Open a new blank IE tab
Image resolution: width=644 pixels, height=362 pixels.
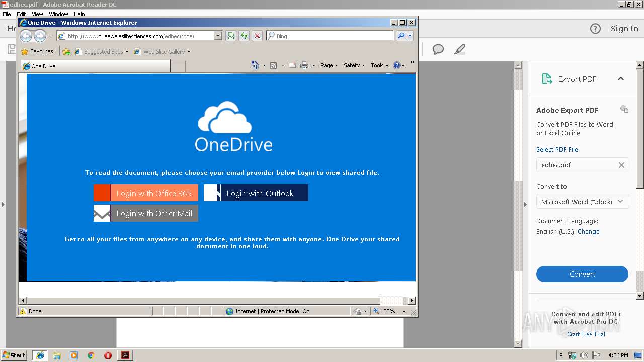(178, 66)
